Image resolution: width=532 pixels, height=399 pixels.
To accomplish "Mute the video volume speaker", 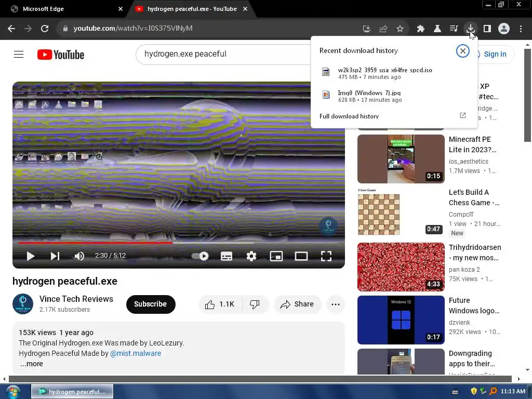I will pyautogui.click(x=79, y=256).
